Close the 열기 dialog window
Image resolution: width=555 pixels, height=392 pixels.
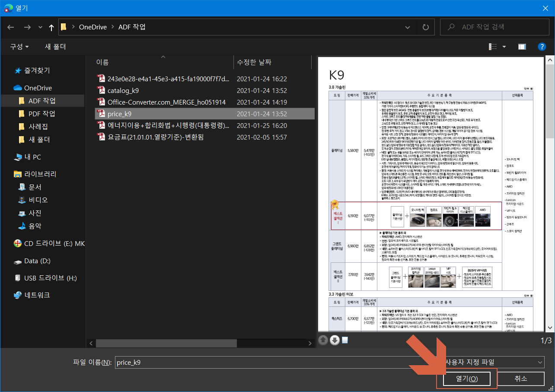545,8
